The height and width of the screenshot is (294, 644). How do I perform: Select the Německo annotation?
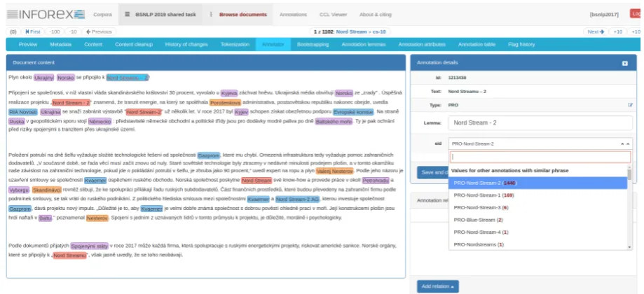click(100, 121)
